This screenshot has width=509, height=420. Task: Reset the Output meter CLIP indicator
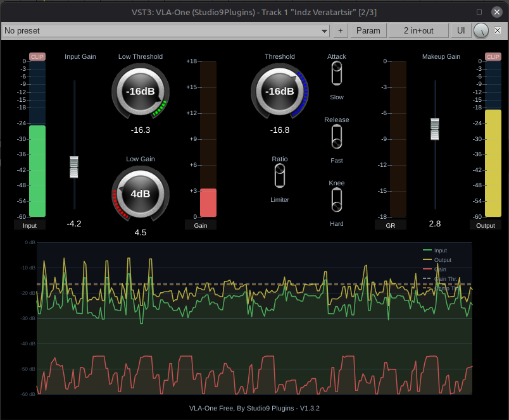[x=493, y=57]
